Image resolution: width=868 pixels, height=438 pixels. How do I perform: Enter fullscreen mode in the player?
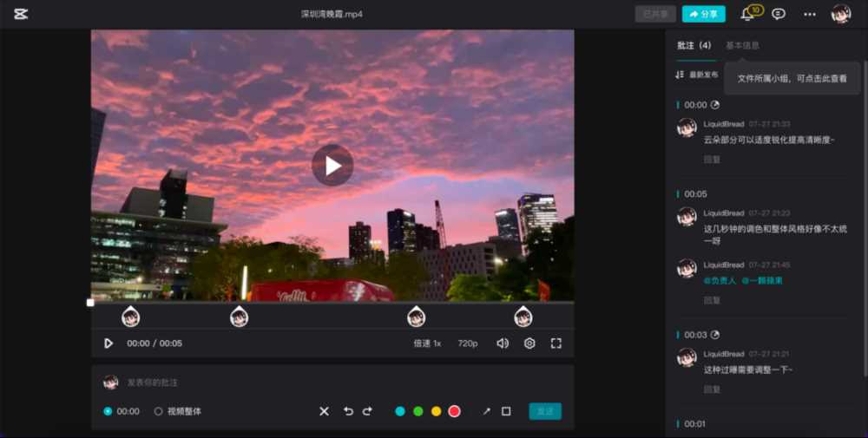pos(556,343)
